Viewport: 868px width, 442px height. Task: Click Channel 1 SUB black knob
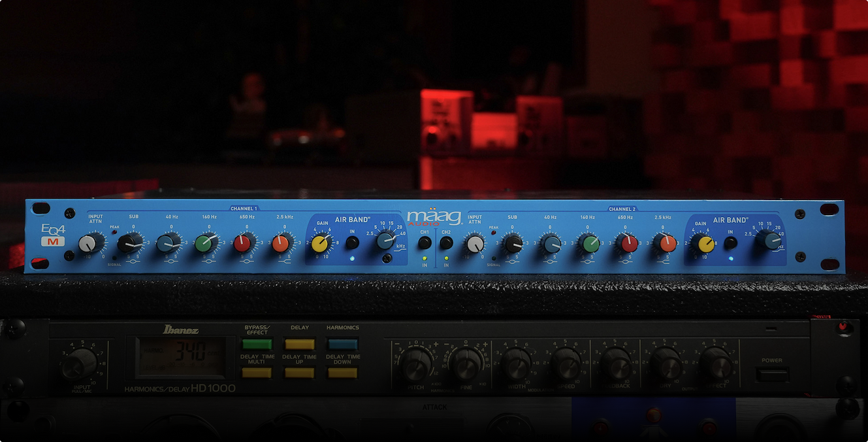click(129, 243)
